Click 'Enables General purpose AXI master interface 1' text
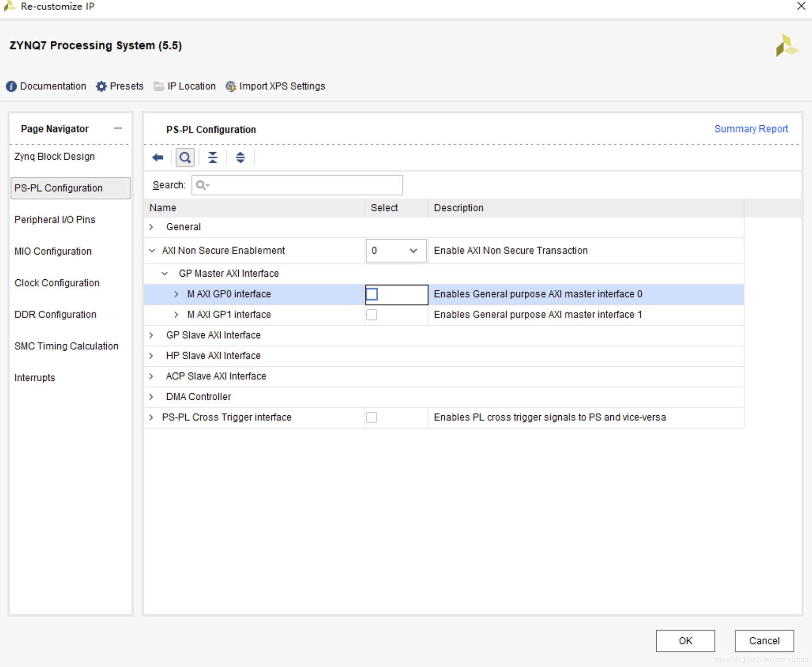The height and width of the screenshot is (667, 812). [x=538, y=315]
